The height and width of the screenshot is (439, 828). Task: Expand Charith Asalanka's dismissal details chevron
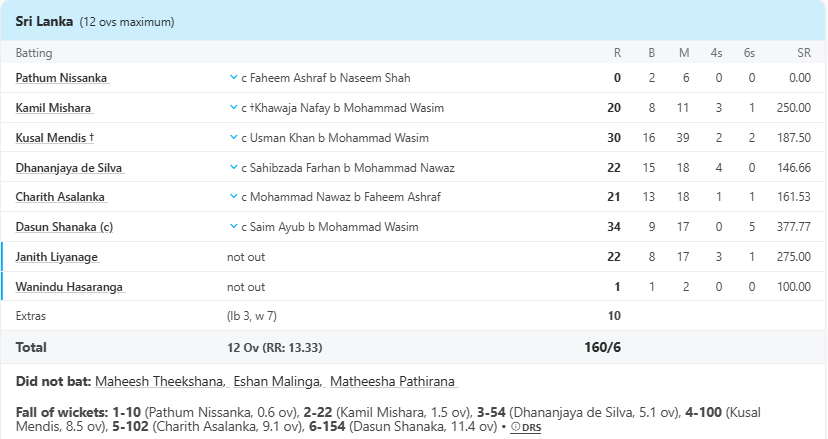233,197
